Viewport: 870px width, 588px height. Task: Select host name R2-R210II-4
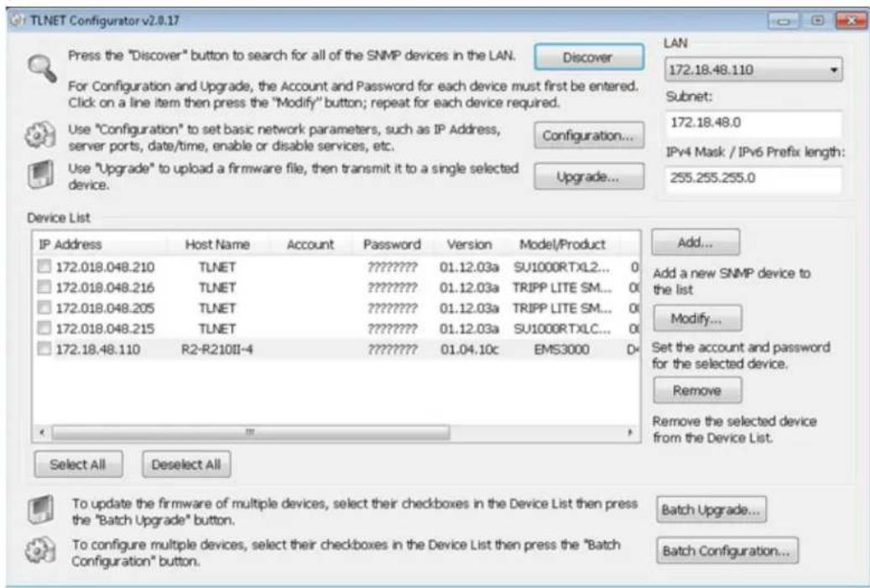click(217, 350)
